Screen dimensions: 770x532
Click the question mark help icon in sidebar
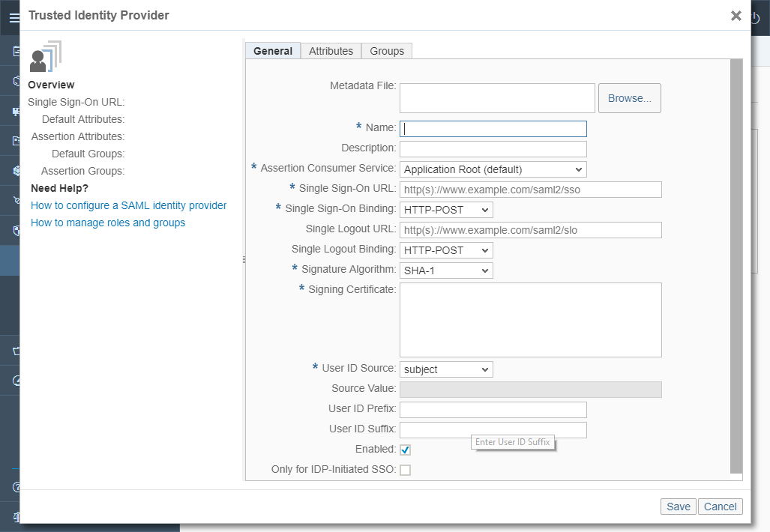pos(16,487)
